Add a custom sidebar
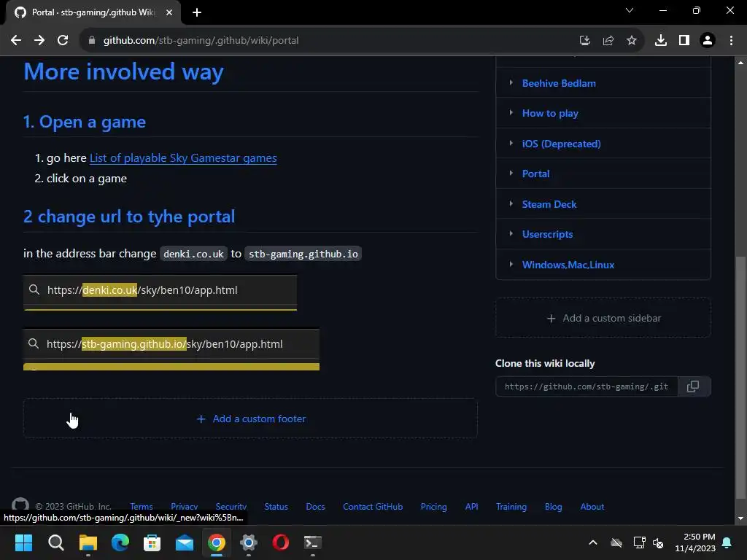This screenshot has width=747, height=560. click(x=603, y=318)
